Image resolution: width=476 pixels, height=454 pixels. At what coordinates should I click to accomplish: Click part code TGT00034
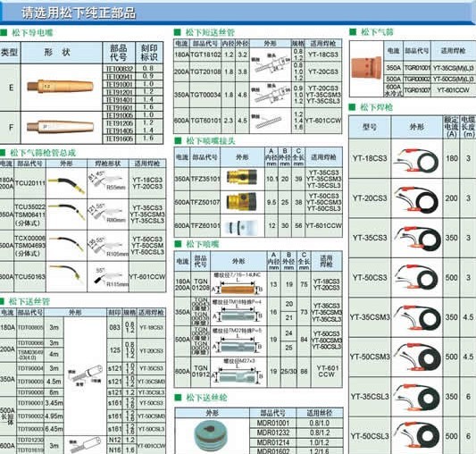(205, 95)
